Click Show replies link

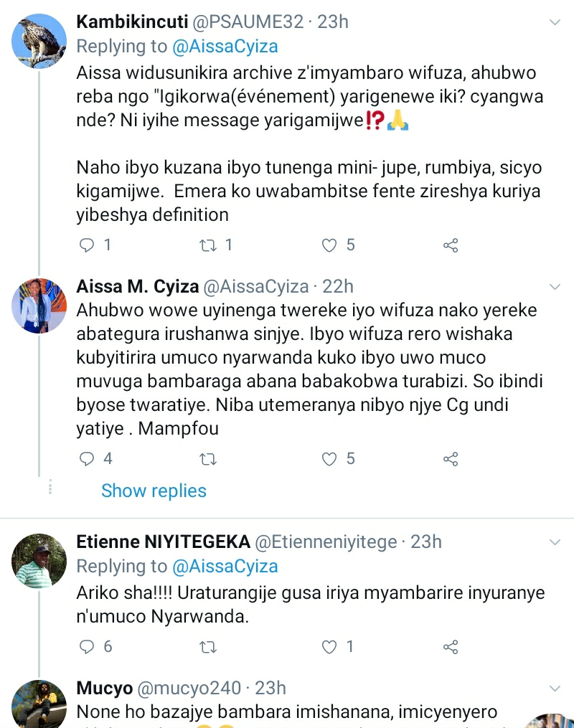pos(154,491)
